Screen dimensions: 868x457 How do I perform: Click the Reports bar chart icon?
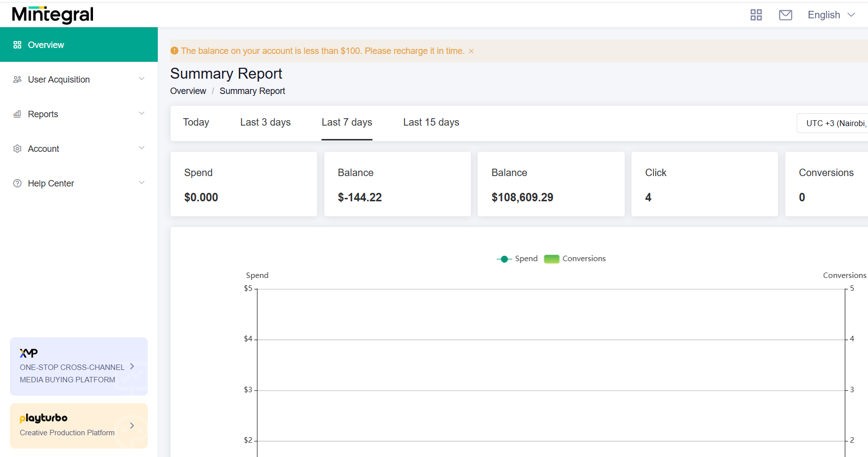(x=17, y=114)
